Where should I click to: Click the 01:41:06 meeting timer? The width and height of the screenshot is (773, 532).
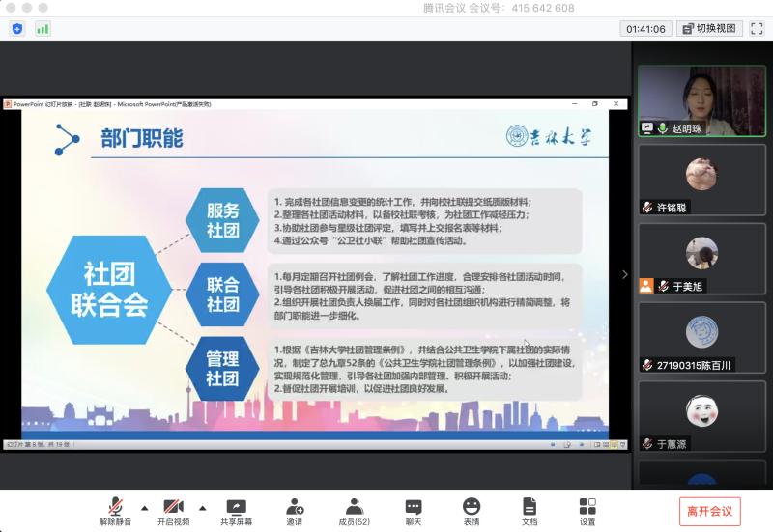pos(645,29)
